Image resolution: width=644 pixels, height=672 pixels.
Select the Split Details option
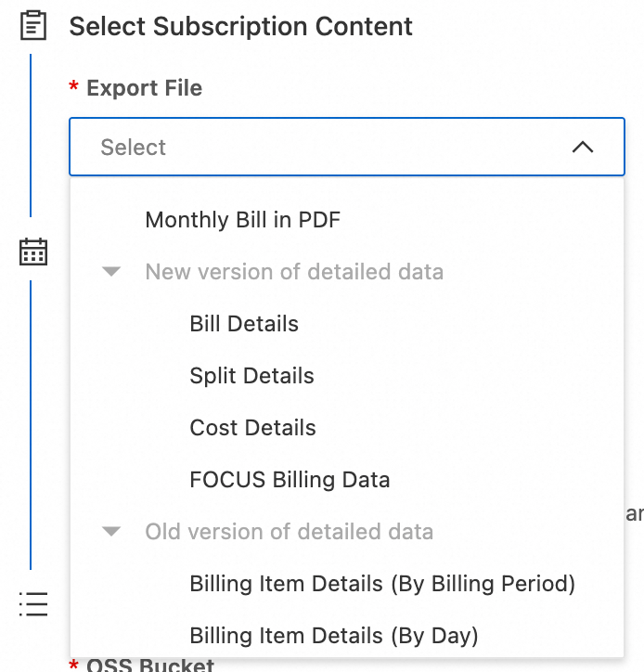coord(251,376)
